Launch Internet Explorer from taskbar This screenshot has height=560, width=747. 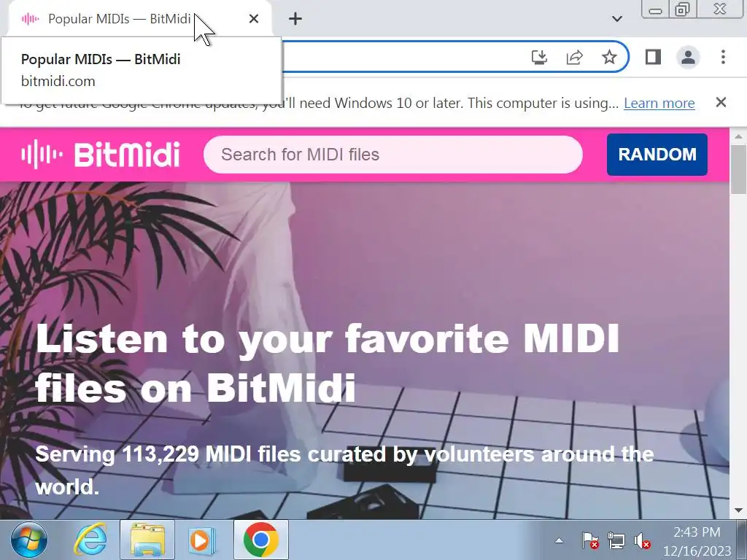[90, 540]
